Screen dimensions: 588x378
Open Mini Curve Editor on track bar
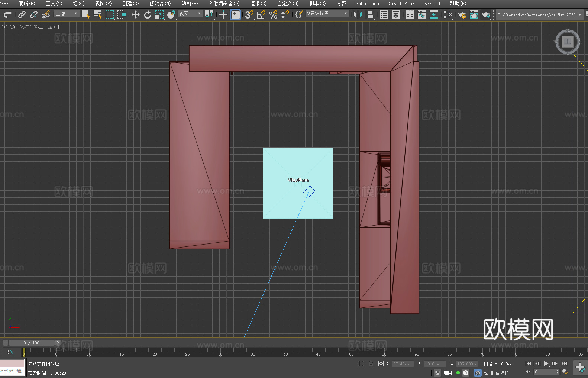[10, 352]
